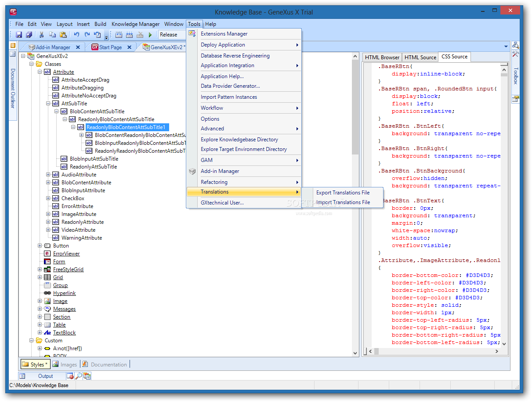Choose GXtechnical User menu item

pyautogui.click(x=244, y=203)
